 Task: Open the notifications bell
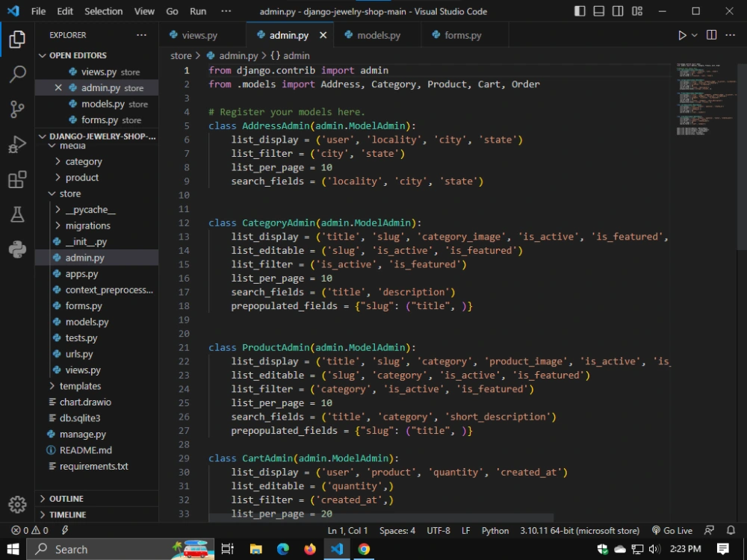pos(731,530)
